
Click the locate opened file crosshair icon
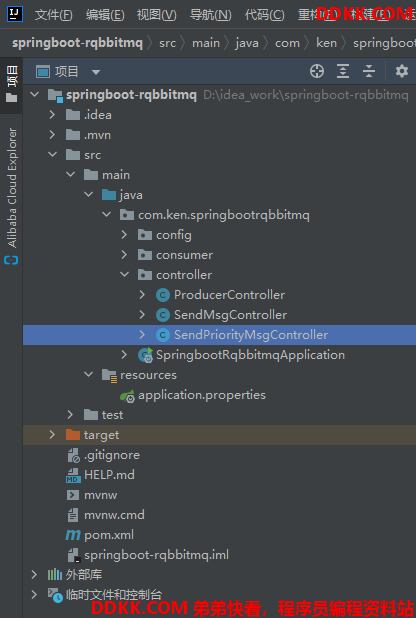coord(317,71)
